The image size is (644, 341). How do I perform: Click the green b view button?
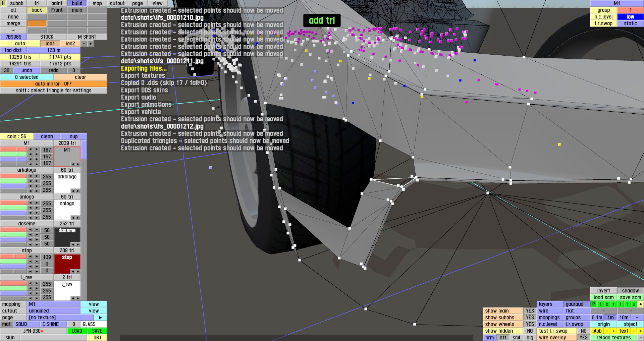tap(607, 304)
